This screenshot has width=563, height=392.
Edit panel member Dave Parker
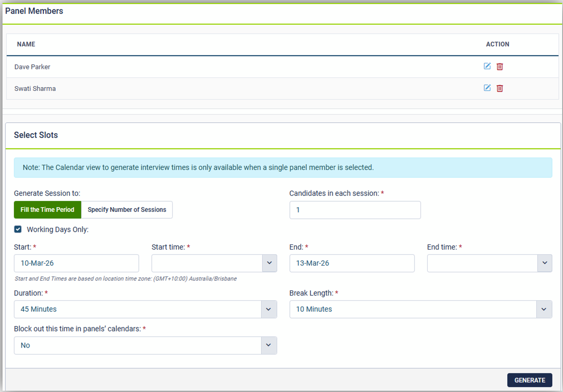tap(487, 66)
